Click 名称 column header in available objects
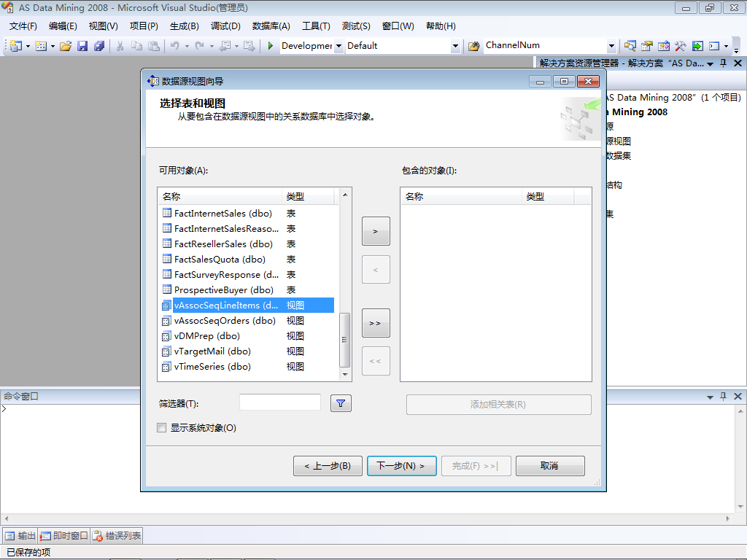 (x=220, y=196)
